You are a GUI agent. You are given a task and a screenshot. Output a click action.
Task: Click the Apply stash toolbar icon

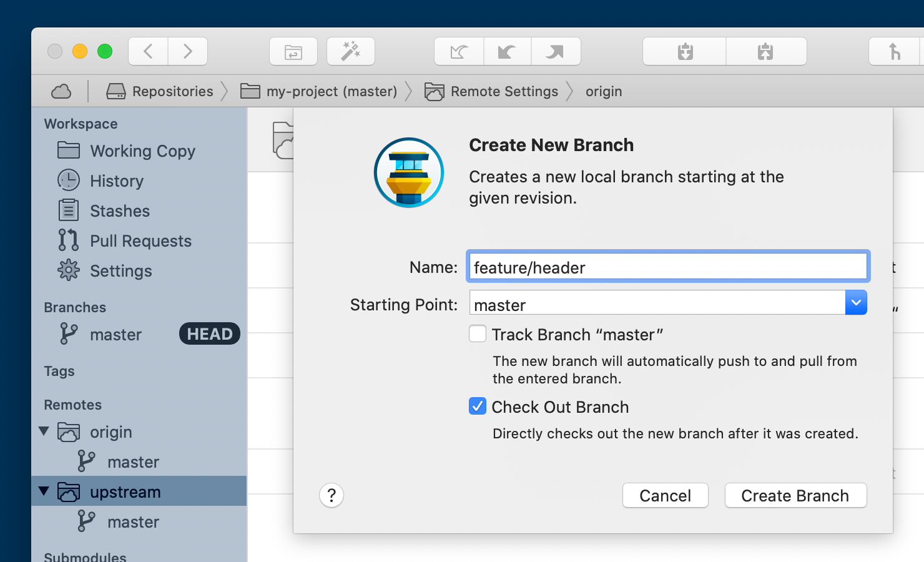click(765, 52)
